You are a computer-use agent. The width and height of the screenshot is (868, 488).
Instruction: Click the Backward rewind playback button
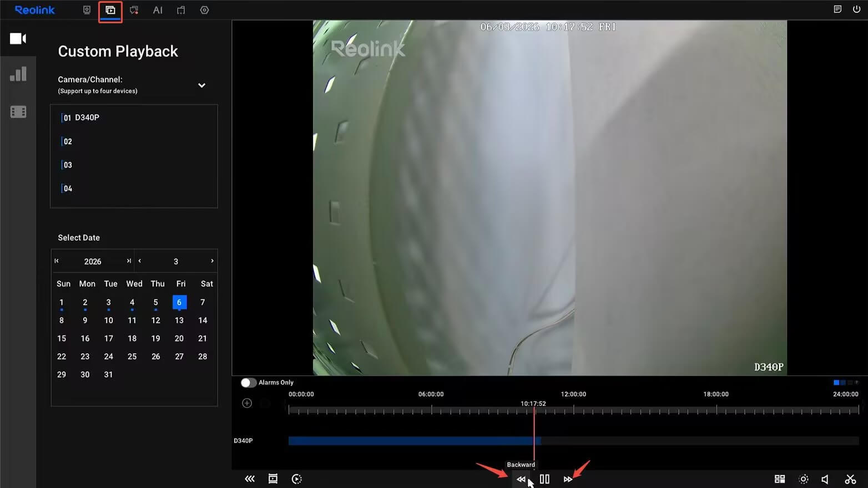[521, 479]
